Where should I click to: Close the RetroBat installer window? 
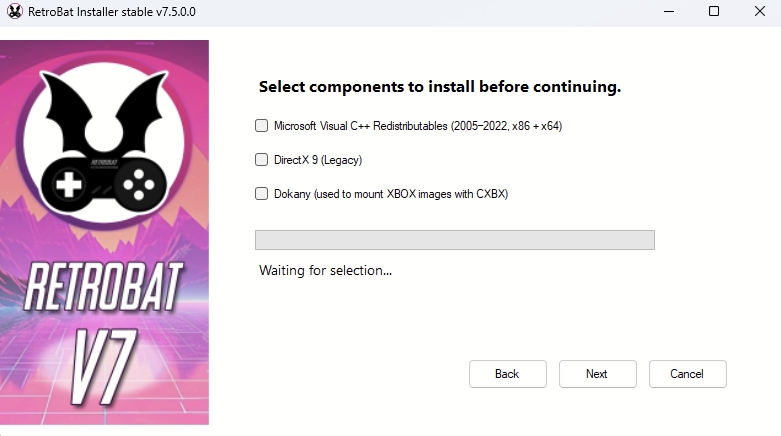tap(759, 12)
